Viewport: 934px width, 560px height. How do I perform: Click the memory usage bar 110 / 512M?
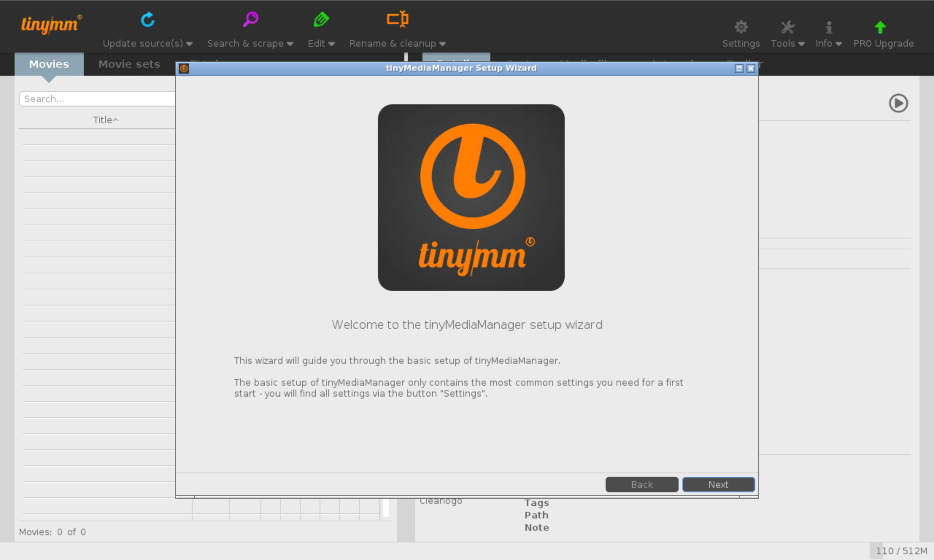[901, 551]
